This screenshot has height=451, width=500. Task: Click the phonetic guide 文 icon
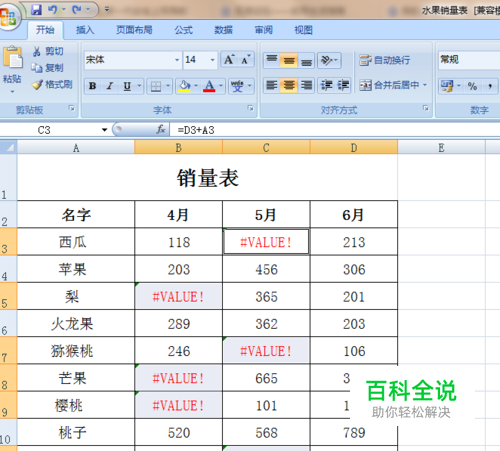point(237,86)
